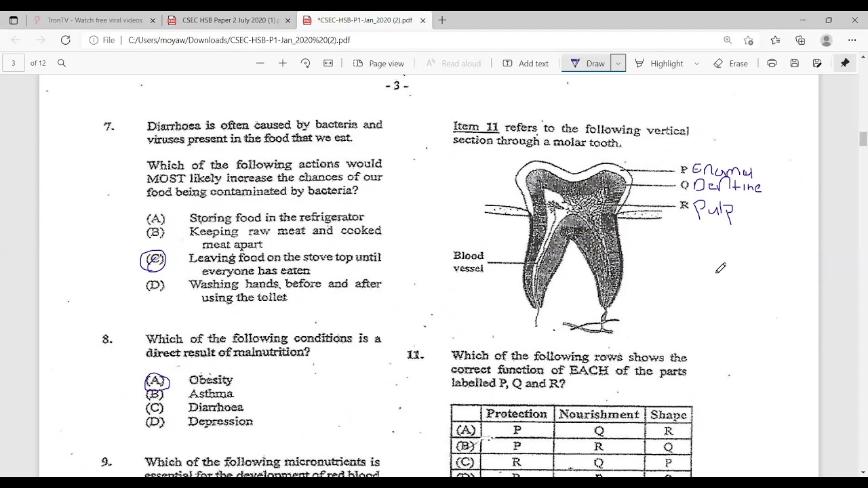Viewport: 868px width, 488px height.
Task: Close the TronTV tab
Action: pyautogui.click(x=153, y=20)
